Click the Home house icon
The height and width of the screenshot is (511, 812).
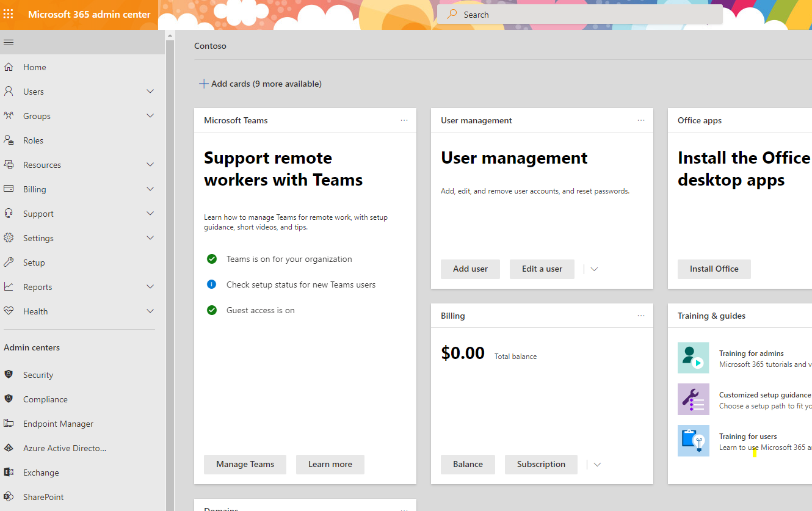(9, 67)
